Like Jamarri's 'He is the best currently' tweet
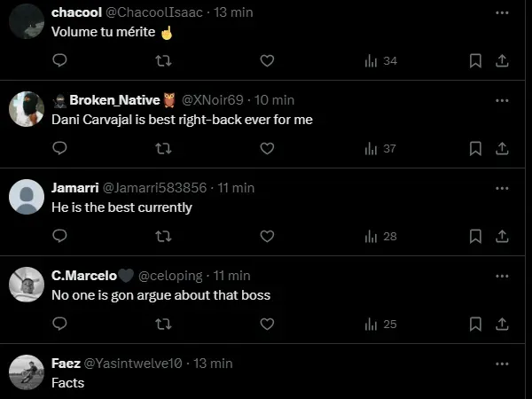The height and width of the screenshot is (399, 532). (x=267, y=236)
